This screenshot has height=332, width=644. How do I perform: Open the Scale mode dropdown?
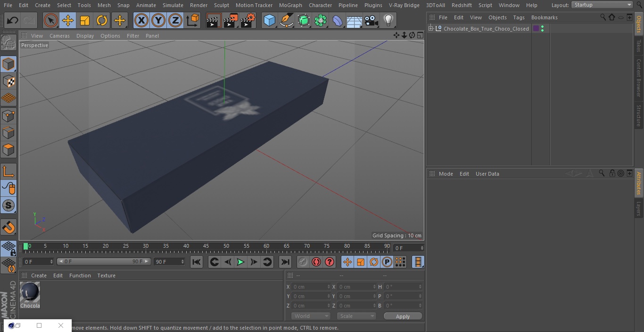tap(356, 316)
